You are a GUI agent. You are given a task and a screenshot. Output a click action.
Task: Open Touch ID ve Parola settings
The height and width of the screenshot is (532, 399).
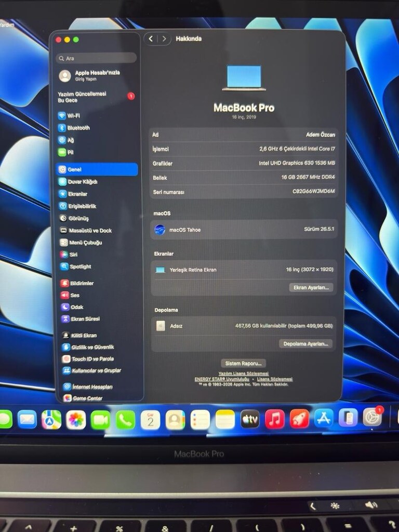click(x=88, y=358)
